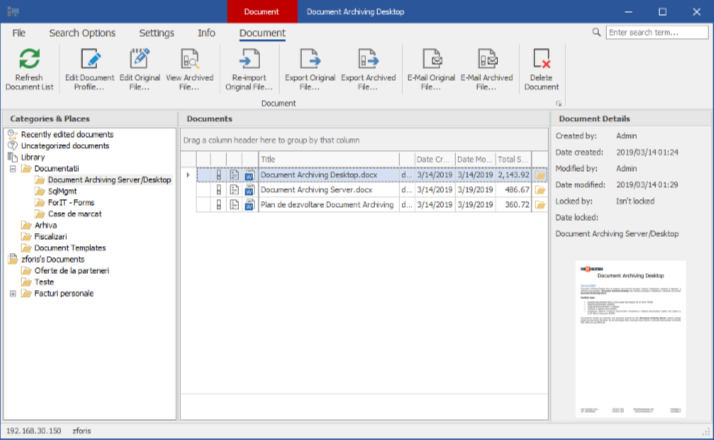Image resolution: width=714 pixels, height=440 pixels.
Task: Refresh the document list
Action: 30,69
